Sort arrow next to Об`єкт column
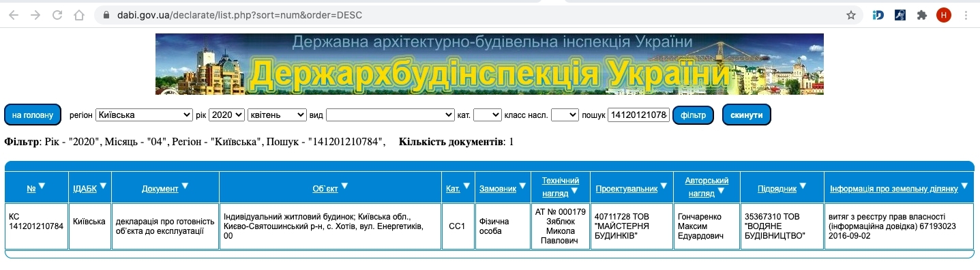 [344, 185]
